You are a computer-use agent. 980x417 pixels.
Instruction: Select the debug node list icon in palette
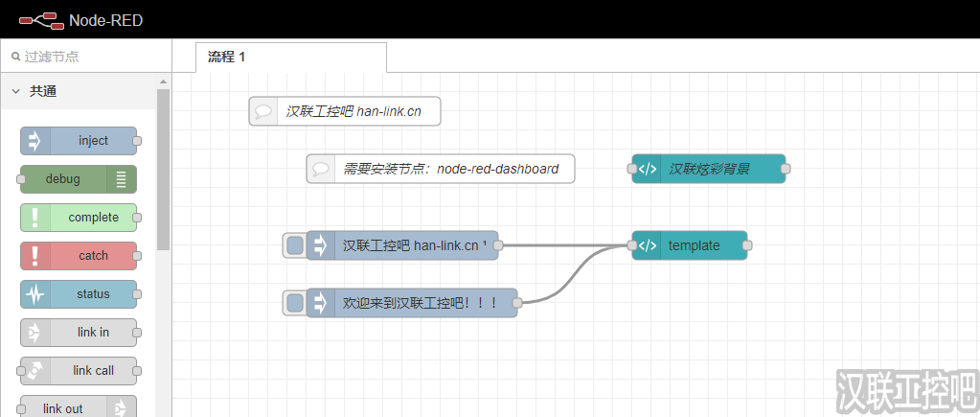[x=122, y=179]
